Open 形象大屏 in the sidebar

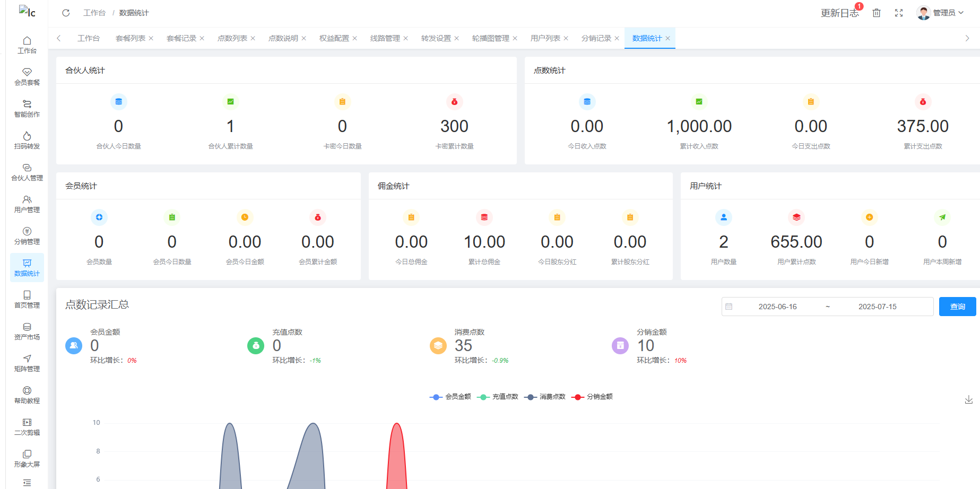27,458
